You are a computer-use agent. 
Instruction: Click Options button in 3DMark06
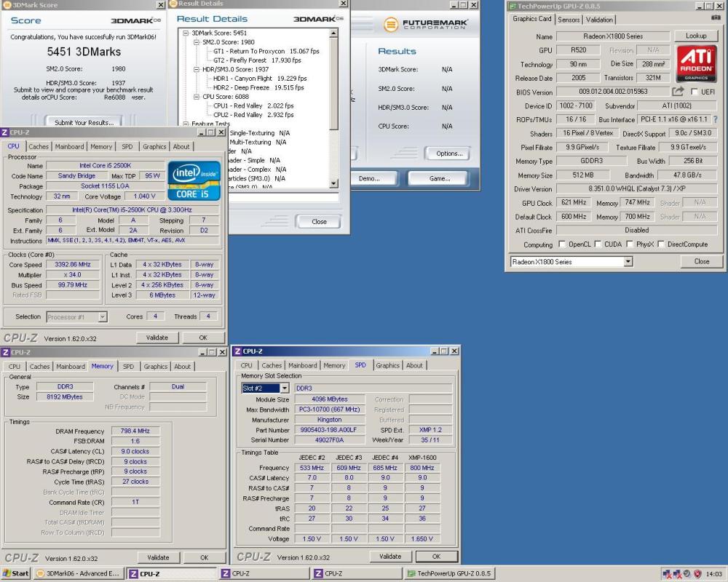[449, 154]
